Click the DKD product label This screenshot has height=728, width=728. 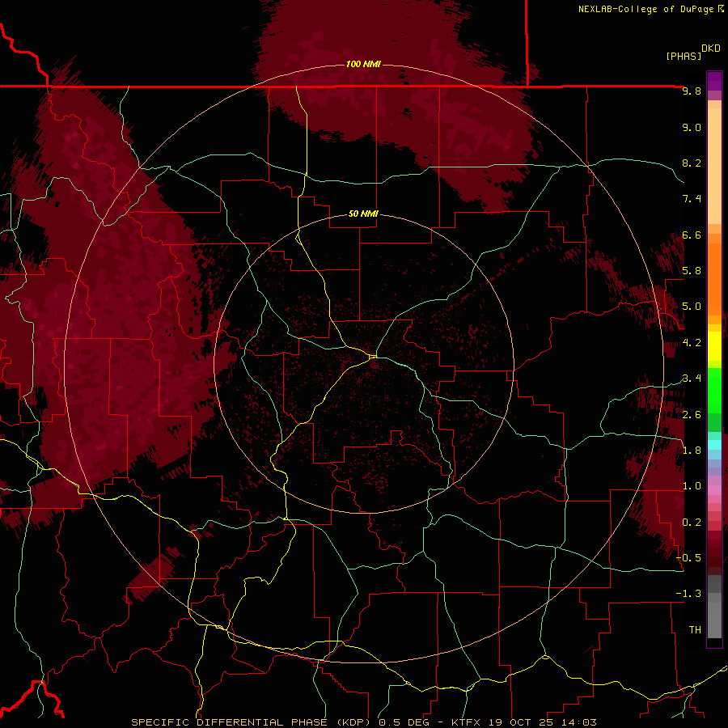(x=711, y=49)
